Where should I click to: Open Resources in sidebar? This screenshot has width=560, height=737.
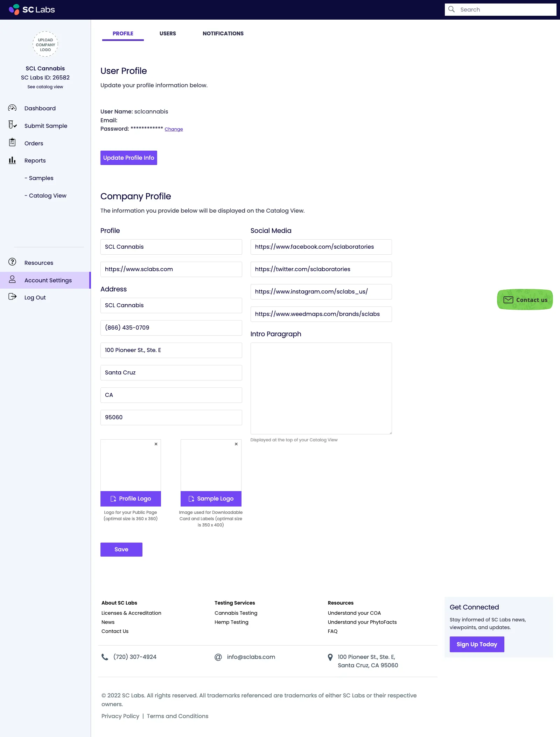coord(39,263)
